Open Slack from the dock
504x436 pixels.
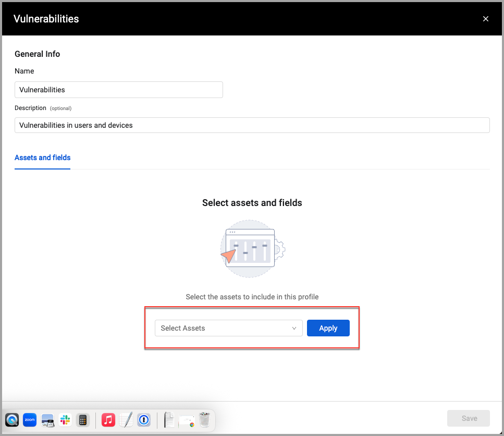(65, 420)
